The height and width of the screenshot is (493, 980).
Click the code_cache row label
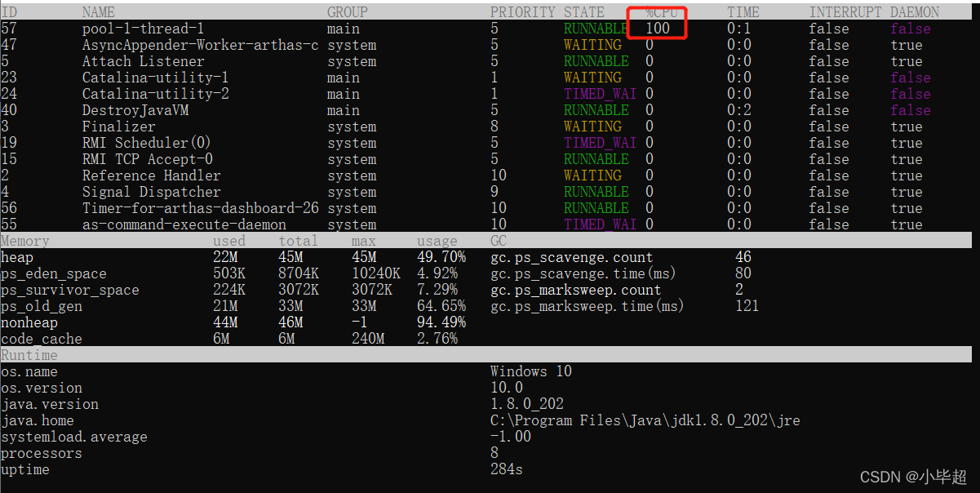pos(42,339)
